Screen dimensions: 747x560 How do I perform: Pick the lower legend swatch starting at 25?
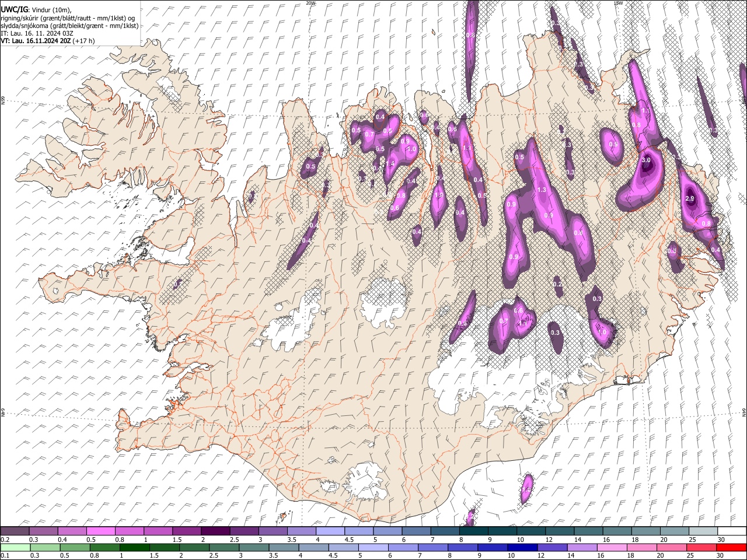pos(701,547)
